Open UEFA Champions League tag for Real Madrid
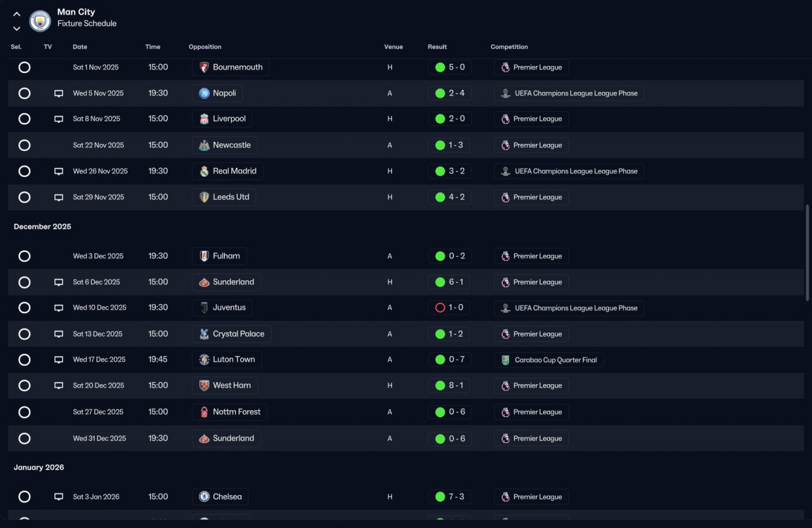 [x=569, y=171]
